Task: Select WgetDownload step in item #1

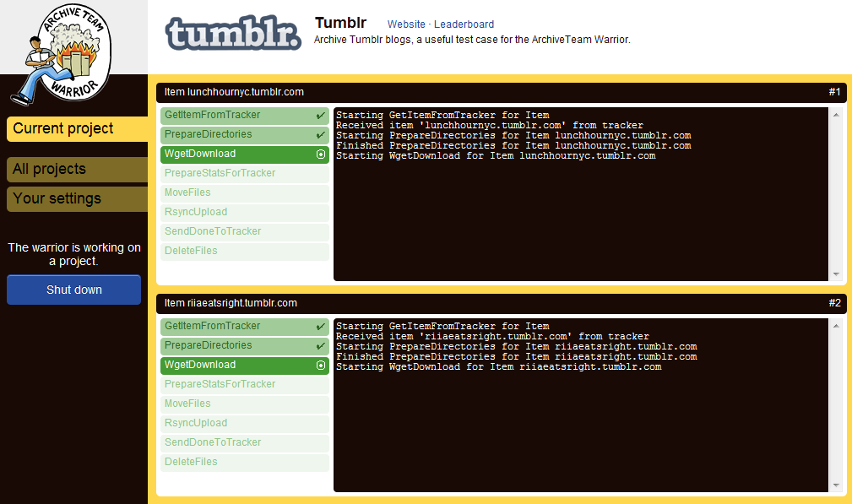Action: (245, 154)
